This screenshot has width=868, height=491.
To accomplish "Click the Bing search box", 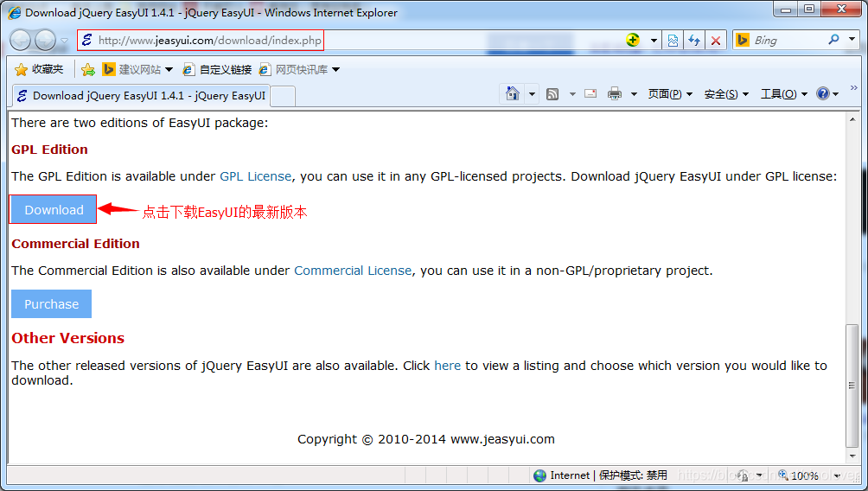I will tap(788, 40).
